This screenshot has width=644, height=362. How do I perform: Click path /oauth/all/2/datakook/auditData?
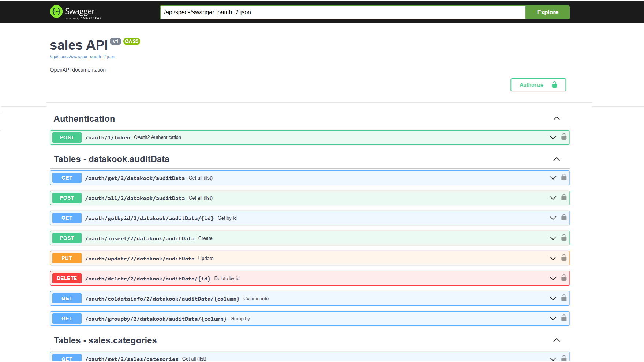click(135, 198)
